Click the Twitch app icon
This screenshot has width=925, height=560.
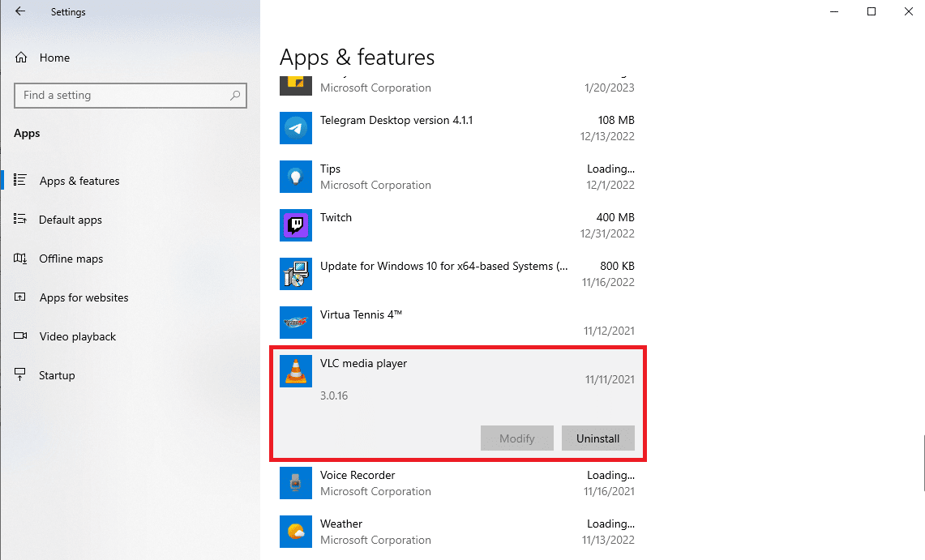(x=296, y=225)
